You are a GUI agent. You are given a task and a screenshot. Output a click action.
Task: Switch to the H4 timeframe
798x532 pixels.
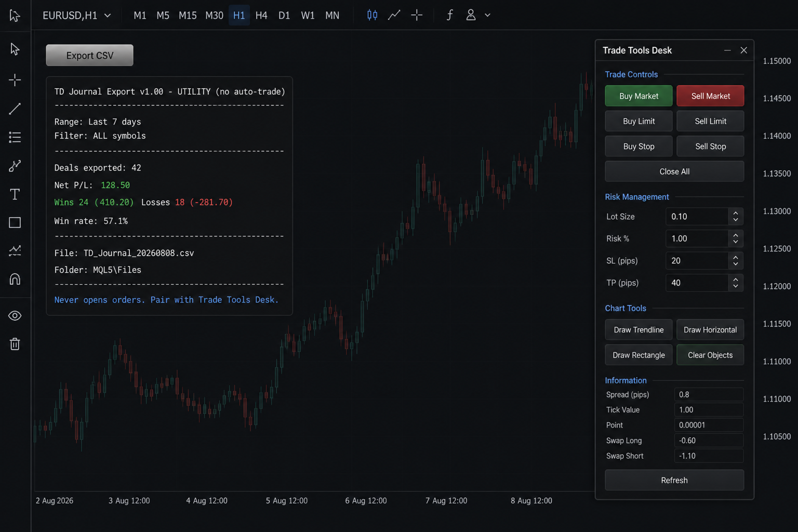(261, 16)
